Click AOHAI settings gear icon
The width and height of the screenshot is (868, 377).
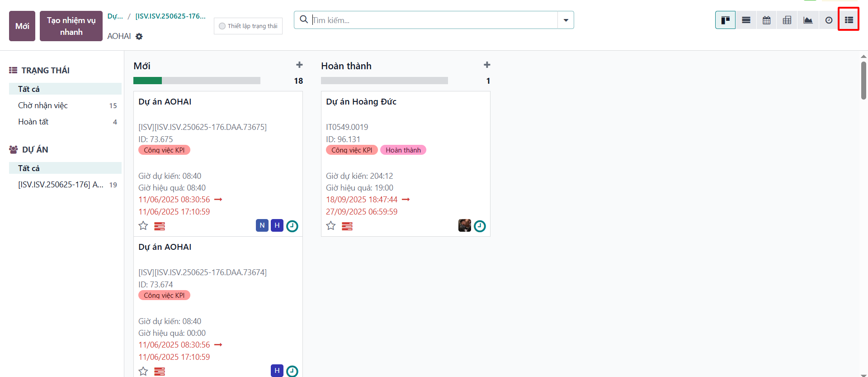[x=139, y=36]
